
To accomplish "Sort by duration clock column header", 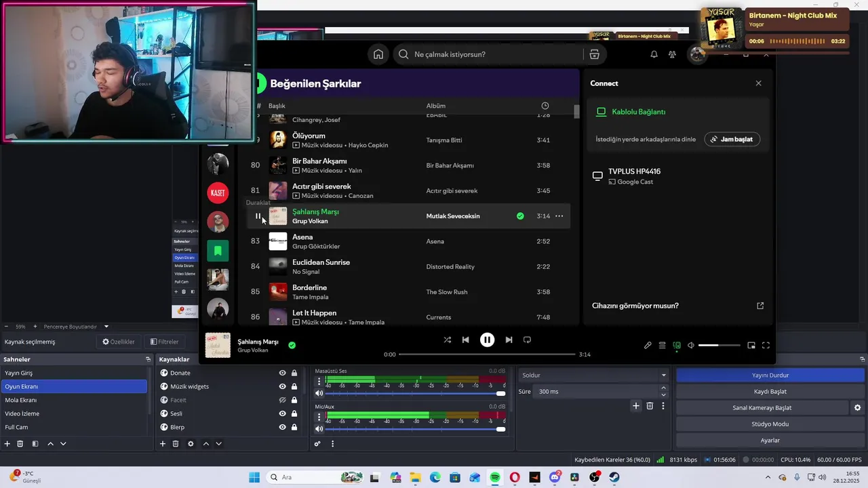I will click(x=545, y=106).
